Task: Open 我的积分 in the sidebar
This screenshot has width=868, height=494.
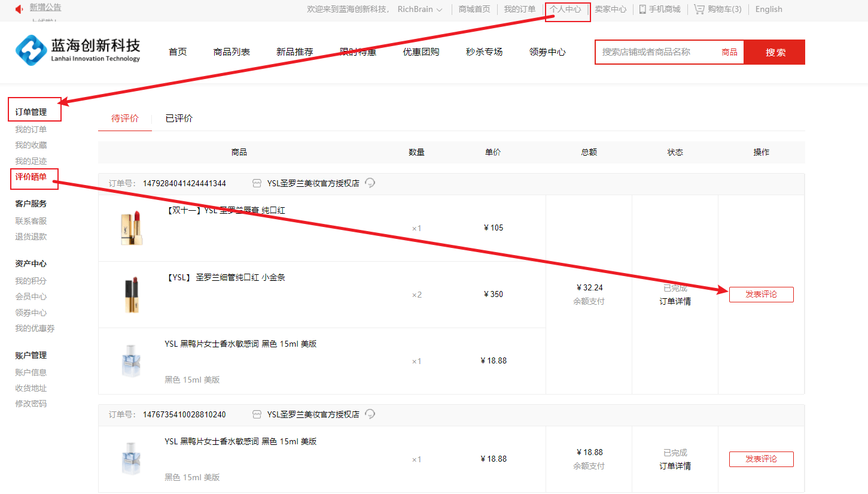Action: click(31, 281)
